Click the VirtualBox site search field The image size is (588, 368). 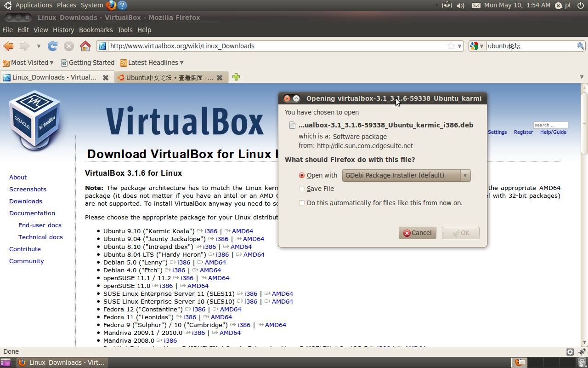(x=551, y=125)
